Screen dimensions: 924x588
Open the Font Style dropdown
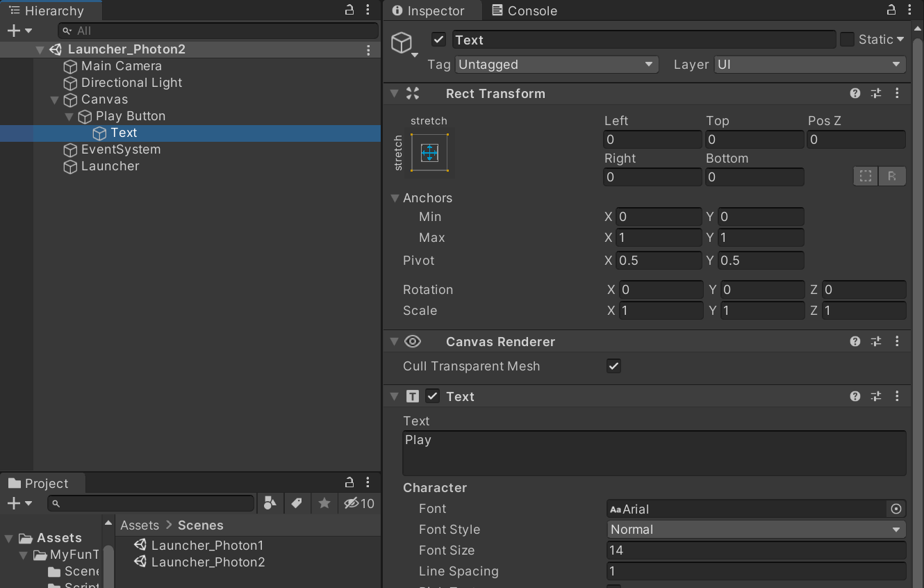click(x=757, y=530)
